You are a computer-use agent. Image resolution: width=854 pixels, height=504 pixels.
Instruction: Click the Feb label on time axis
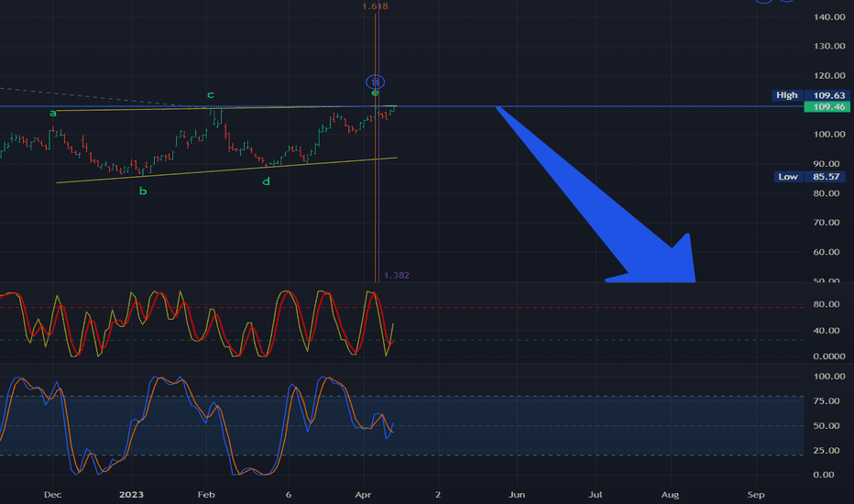[206, 495]
